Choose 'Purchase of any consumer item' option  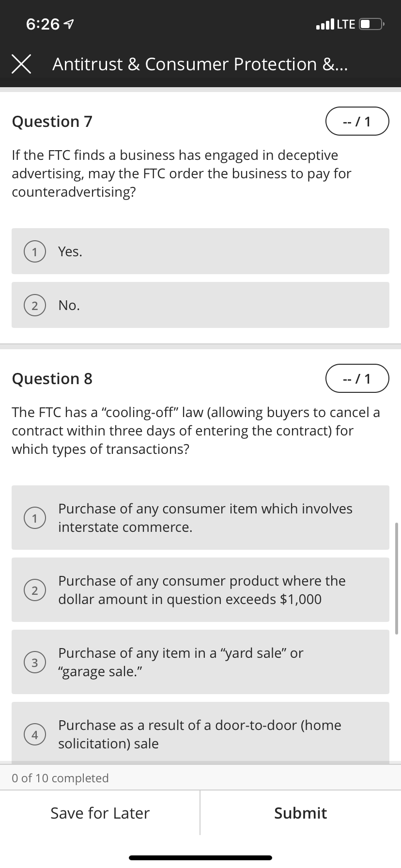tap(200, 517)
